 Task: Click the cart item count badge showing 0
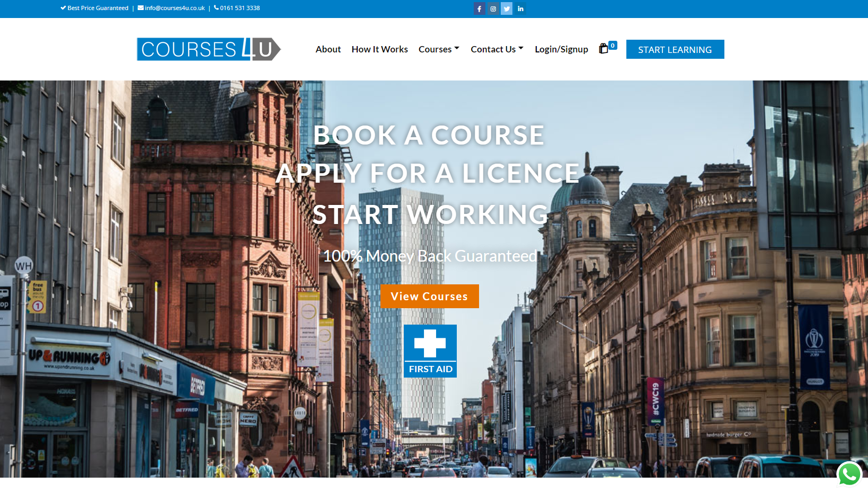pos(613,45)
